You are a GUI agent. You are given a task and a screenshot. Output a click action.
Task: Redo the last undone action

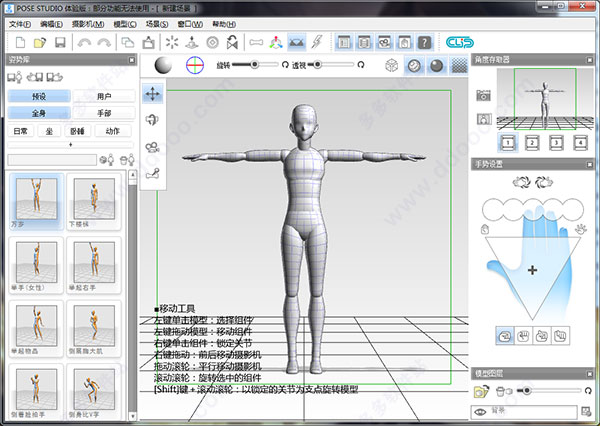point(104,42)
